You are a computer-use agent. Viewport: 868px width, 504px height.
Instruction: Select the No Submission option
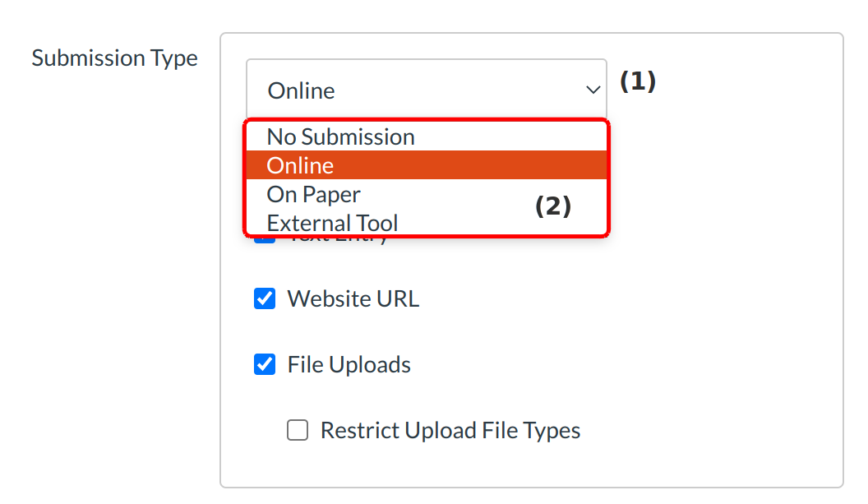(x=340, y=136)
